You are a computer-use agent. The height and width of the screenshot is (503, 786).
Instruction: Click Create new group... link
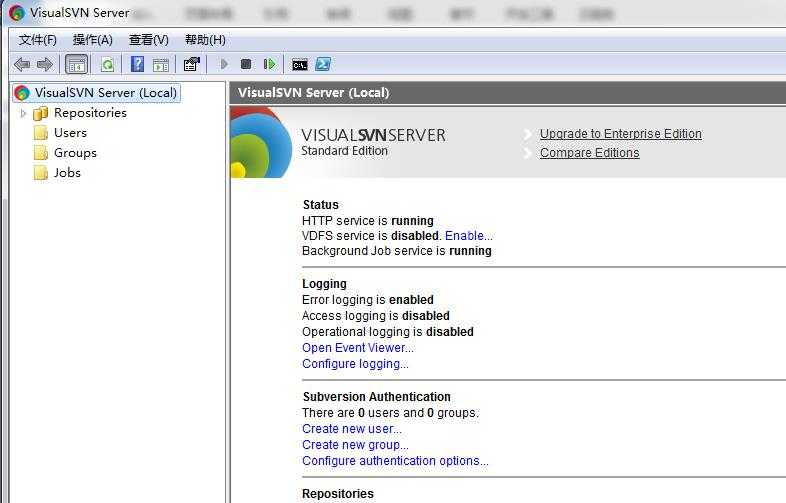tap(355, 445)
